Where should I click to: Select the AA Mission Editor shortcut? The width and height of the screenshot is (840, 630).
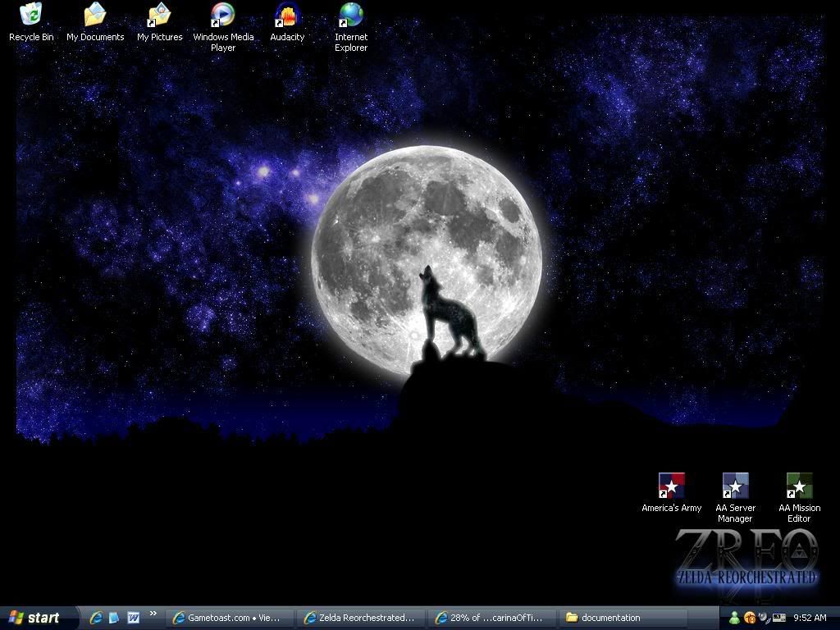[x=799, y=498]
